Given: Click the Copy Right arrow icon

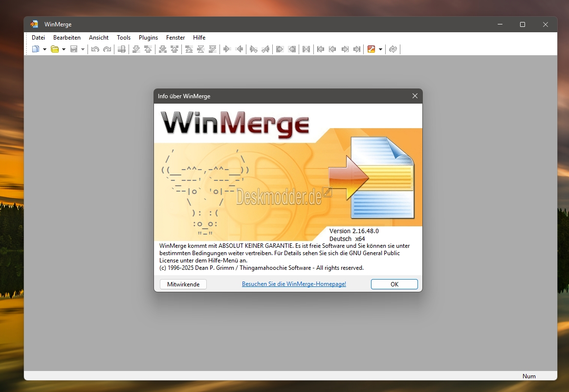Looking at the screenshot, I should click(227, 49).
